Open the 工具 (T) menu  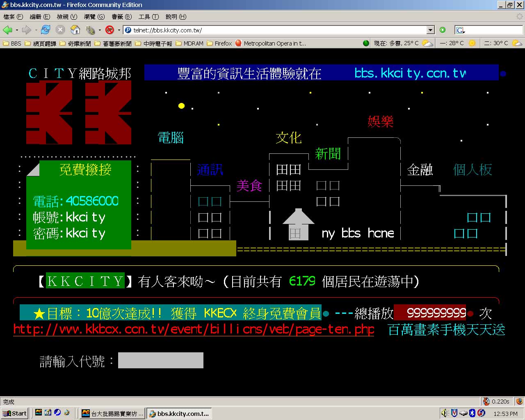pyautogui.click(x=148, y=17)
